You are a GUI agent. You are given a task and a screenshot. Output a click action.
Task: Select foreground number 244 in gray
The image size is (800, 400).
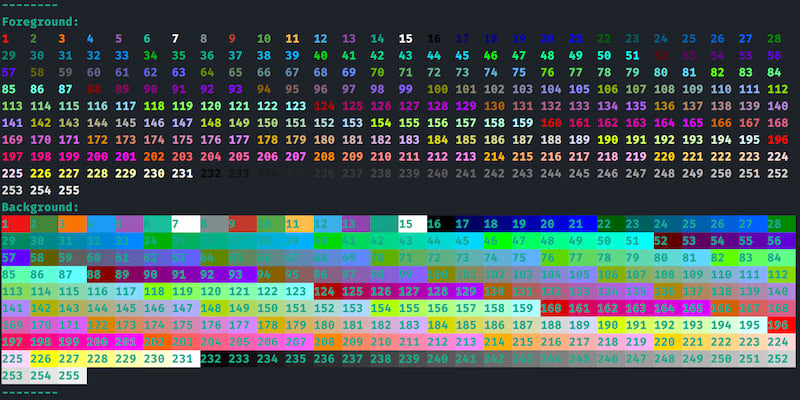tap(551, 173)
